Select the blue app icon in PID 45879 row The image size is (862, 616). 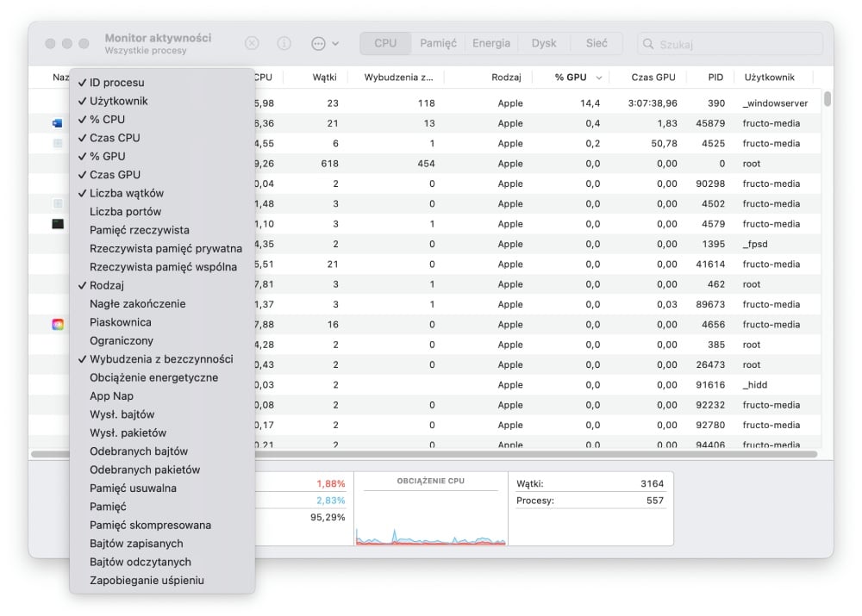point(57,123)
